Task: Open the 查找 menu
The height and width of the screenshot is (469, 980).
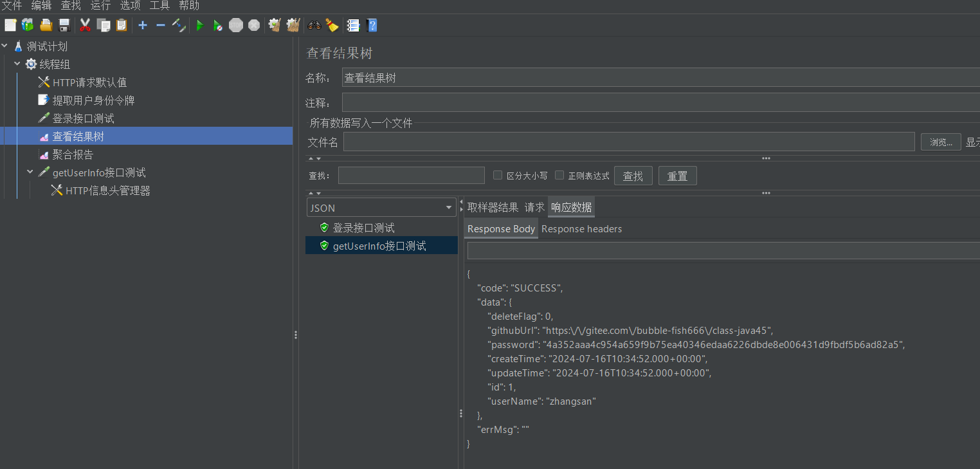Action: click(x=71, y=6)
